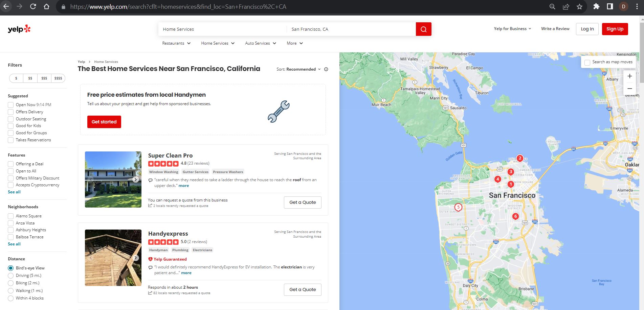Click info icon beside Sort Recommended

tap(326, 69)
